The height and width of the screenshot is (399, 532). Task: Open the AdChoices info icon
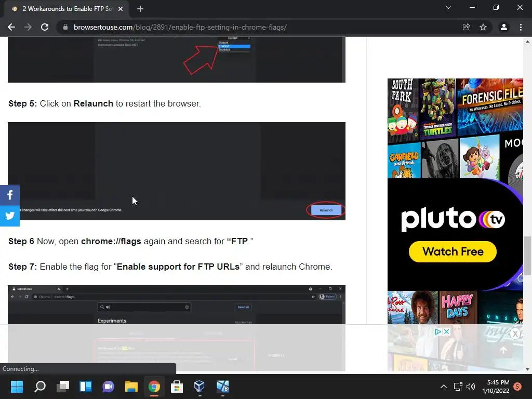coord(438,331)
